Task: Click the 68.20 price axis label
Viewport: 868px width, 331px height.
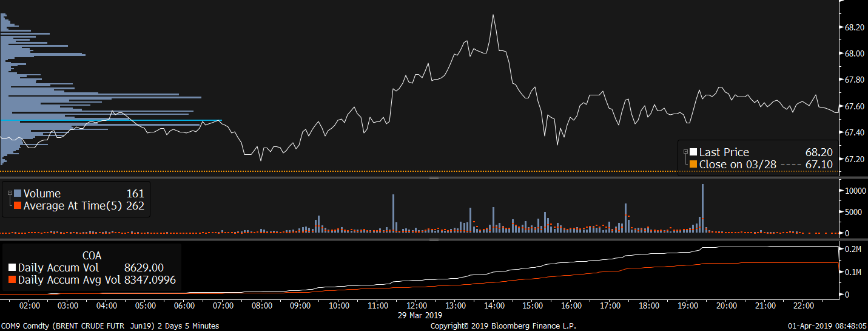Action: [854, 27]
